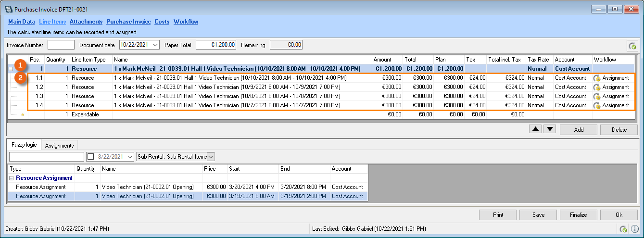This screenshot has height=238, width=644.
Task: Move line item down with down arrow
Action: pos(550,129)
